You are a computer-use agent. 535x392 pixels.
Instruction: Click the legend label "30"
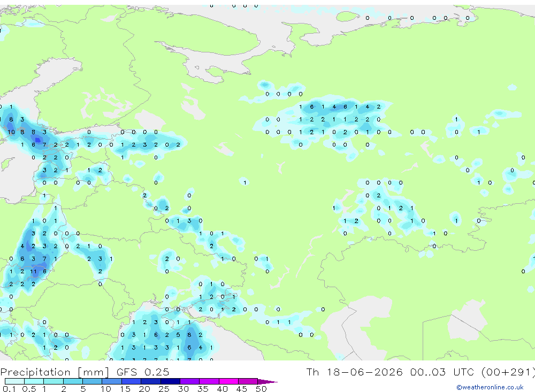pos(183,389)
